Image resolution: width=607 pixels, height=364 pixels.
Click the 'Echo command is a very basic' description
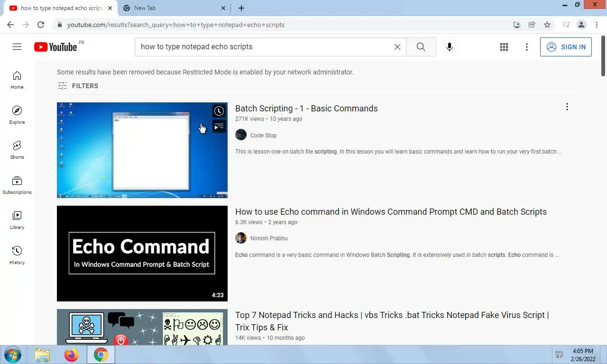[397, 255]
